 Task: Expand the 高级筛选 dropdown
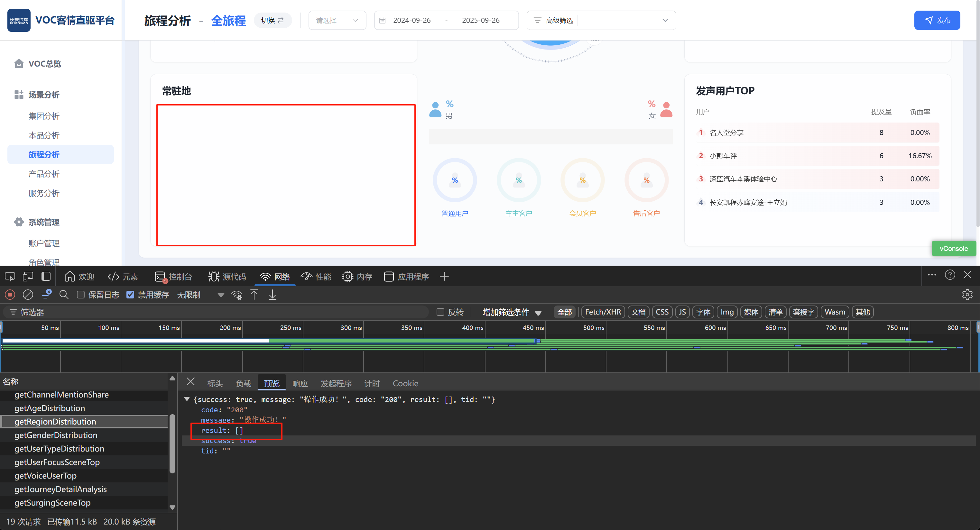click(601, 20)
